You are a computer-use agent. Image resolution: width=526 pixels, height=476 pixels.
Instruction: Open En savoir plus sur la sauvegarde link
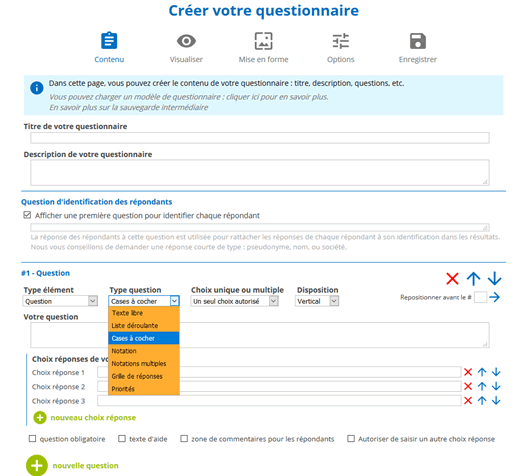click(128, 107)
